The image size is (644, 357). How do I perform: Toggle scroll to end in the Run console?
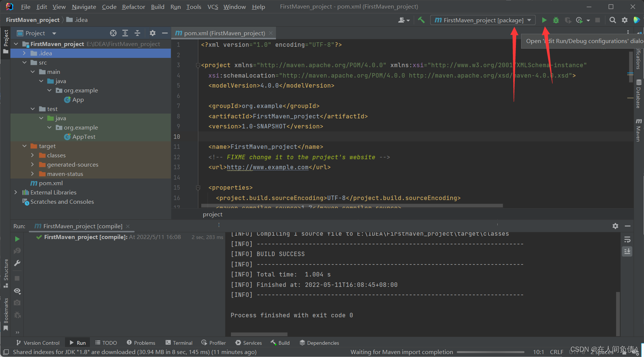click(627, 252)
